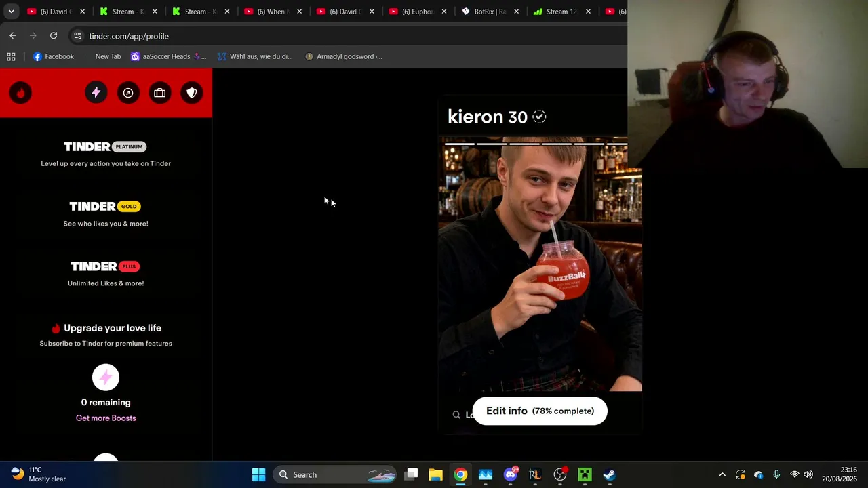Focus the address bar showing tinder.com/app/profile
This screenshot has height=488, width=868.
346,36
